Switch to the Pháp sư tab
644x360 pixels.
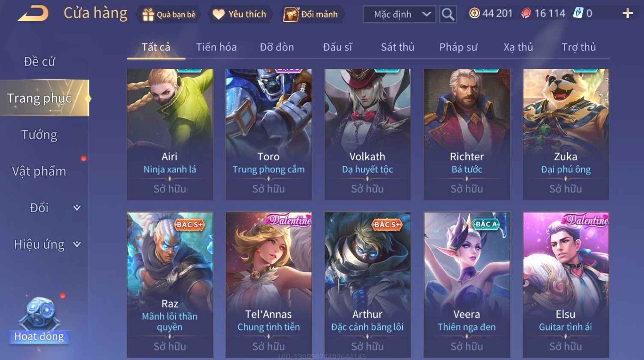click(x=458, y=47)
